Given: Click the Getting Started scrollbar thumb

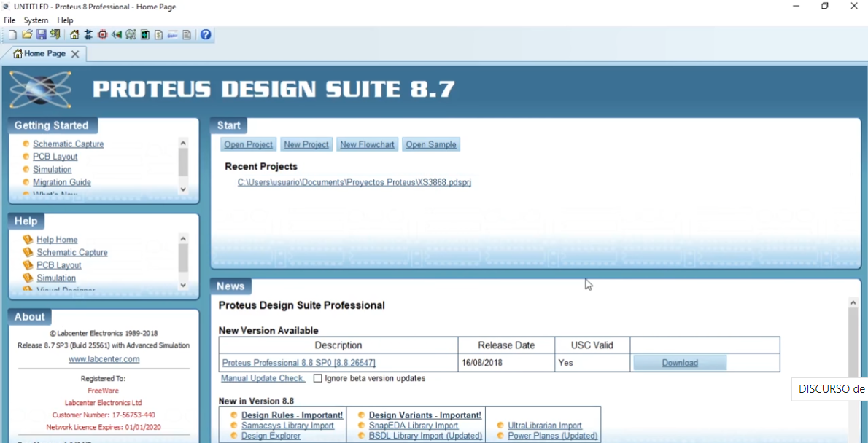Looking at the screenshot, I should (x=183, y=162).
